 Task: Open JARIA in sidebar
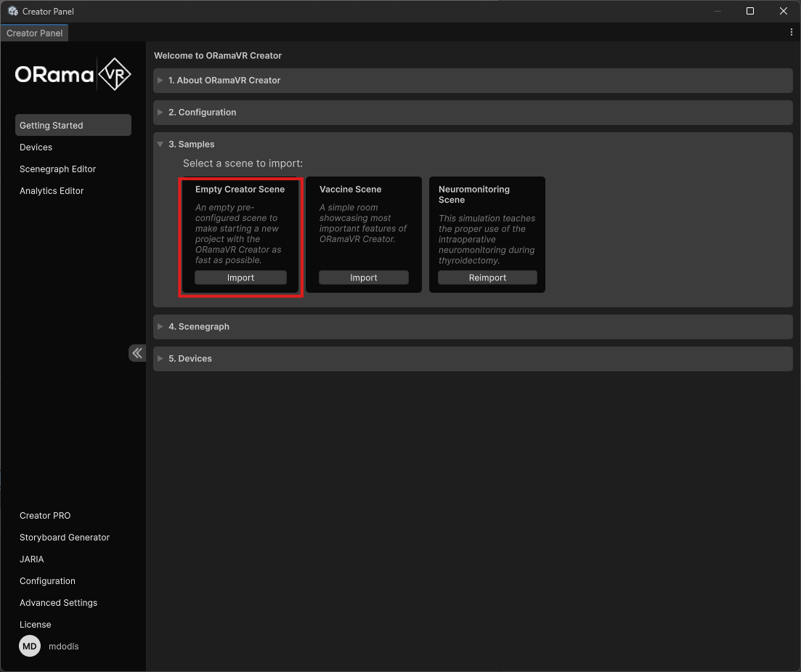tap(32, 559)
